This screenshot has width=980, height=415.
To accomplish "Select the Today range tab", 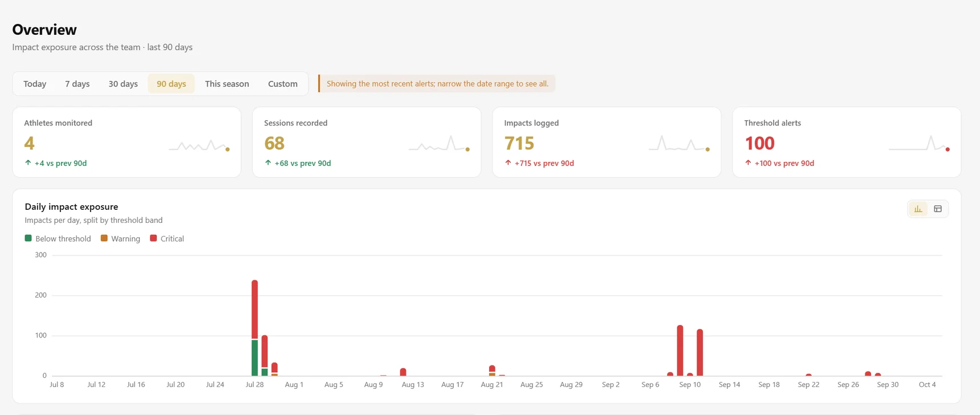I will click(35, 84).
